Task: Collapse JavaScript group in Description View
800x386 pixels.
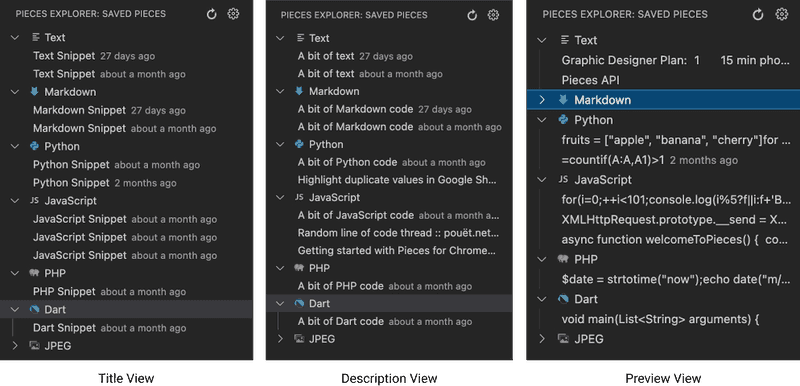Action: point(280,197)
